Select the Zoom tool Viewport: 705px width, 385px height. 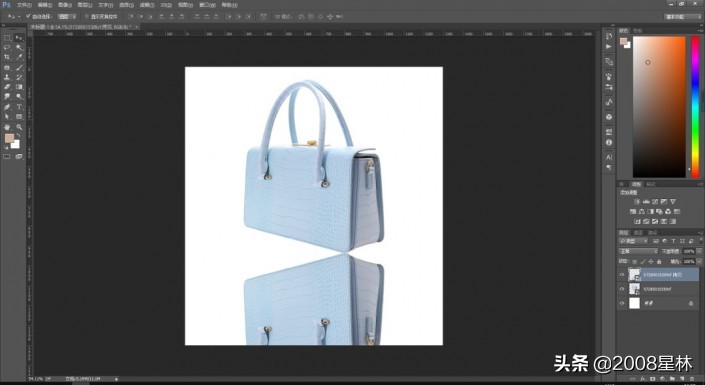pos(19,127)
